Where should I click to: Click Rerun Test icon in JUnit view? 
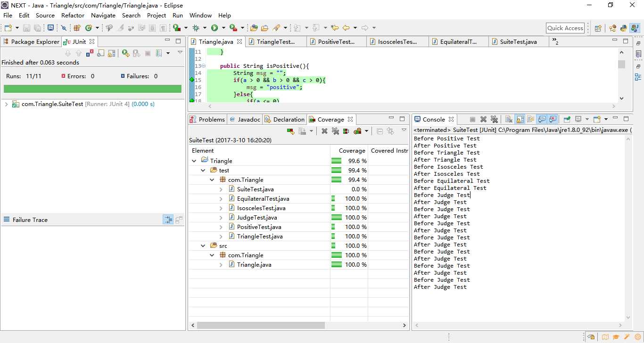pos(125,53)
